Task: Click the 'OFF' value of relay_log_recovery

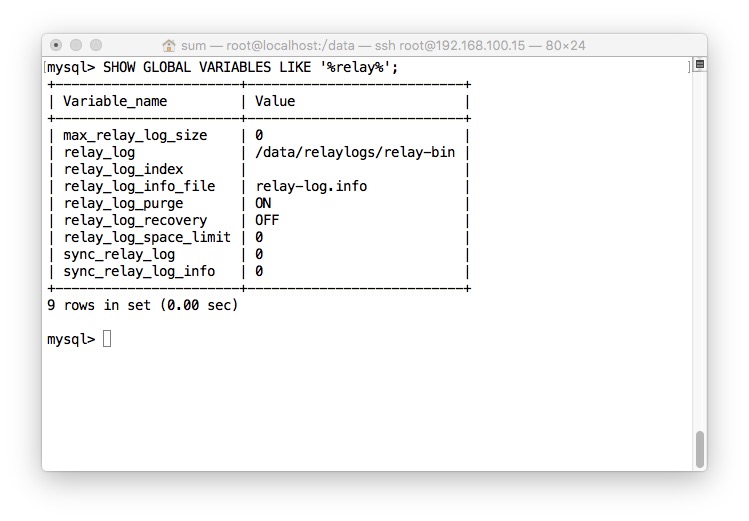Action: 267,220
